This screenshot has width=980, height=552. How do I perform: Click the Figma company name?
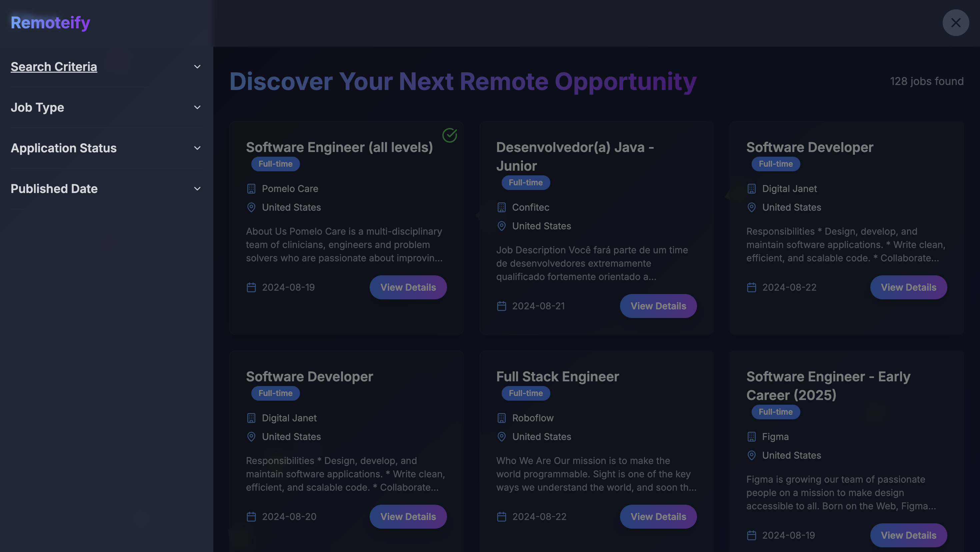(775, 437)
